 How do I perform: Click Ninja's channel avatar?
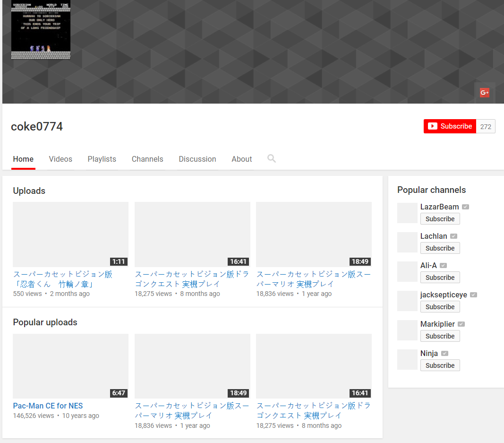pos(407,360)
